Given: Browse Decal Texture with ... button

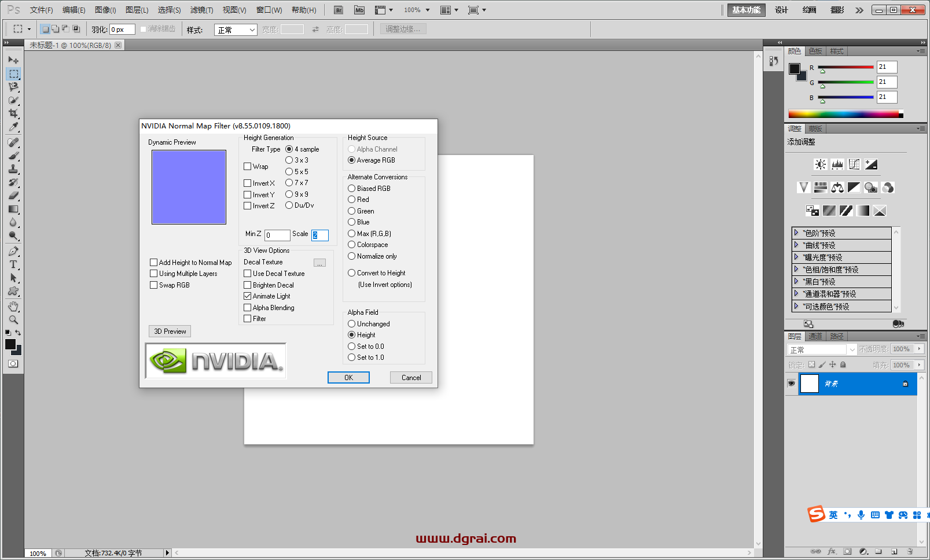Looking at the screenshot, I should click(319, 263).
